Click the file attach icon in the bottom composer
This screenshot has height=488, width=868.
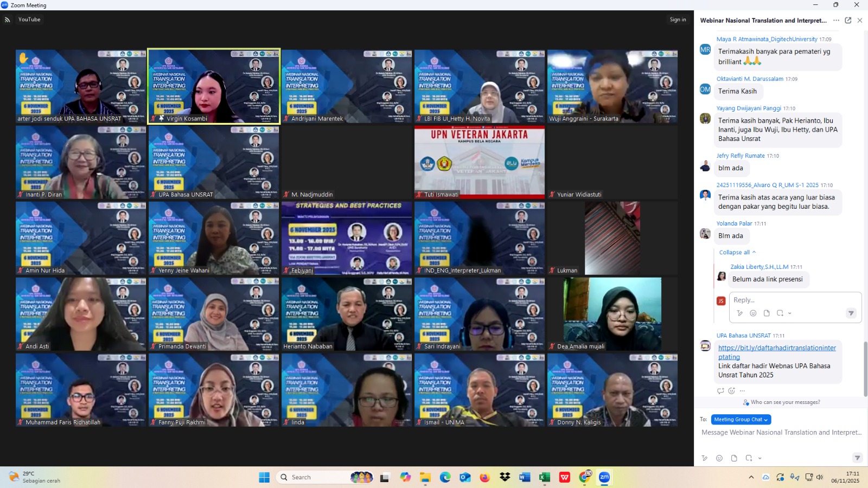[734, 458]
